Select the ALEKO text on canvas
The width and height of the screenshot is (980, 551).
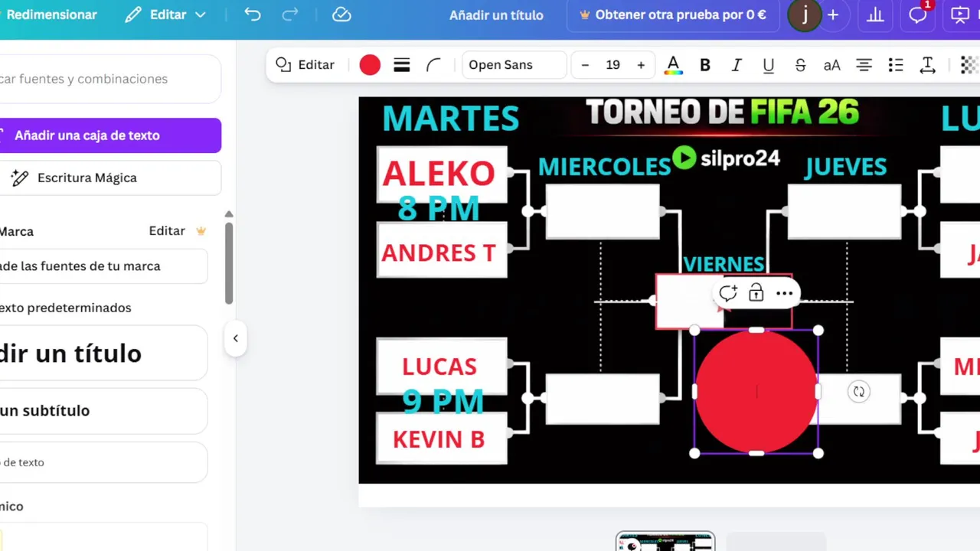(439, 173)
